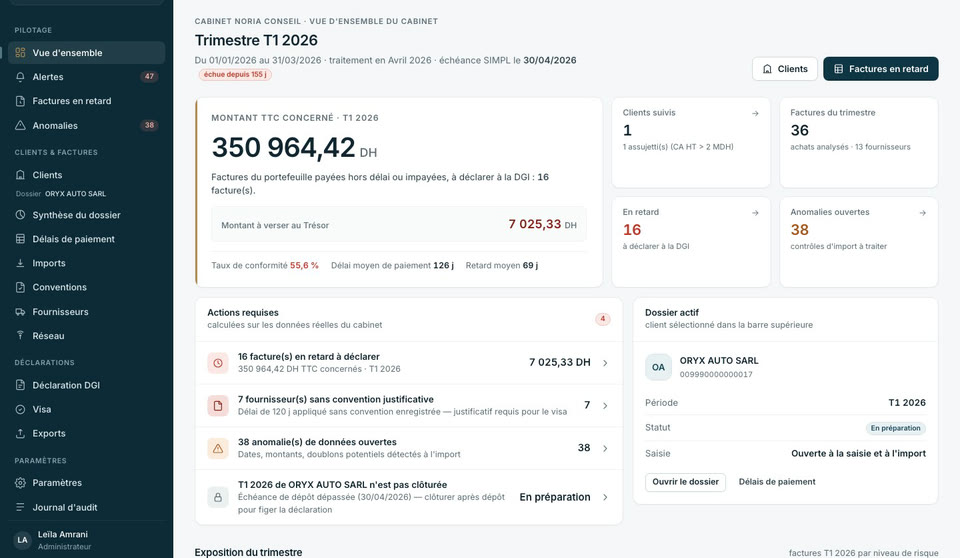The width and height of the screenshot is (960, 558).
Task: Expand the 7 fournisseur(s) sans convention chevron
Action: coord(605,405)
